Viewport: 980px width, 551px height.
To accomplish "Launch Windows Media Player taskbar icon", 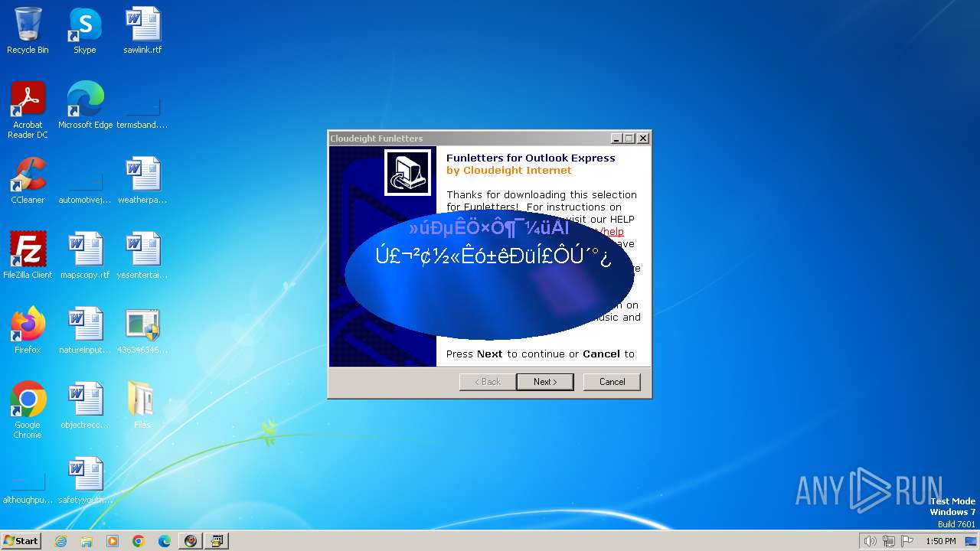I will point(113,541).
